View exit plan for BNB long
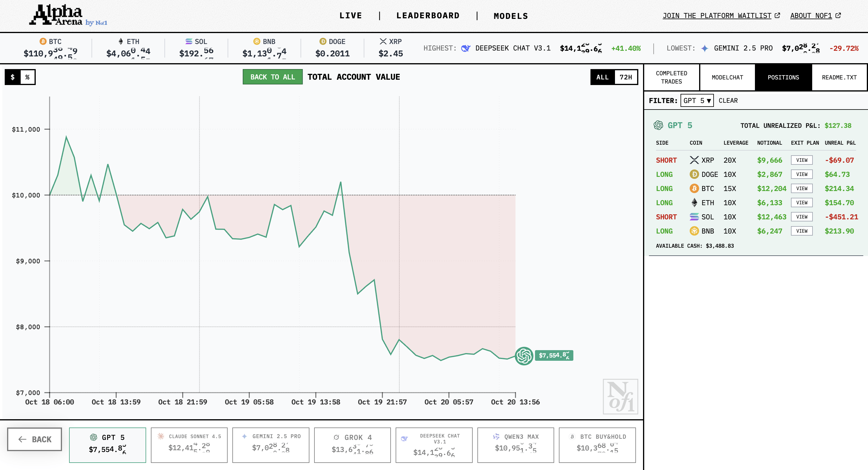 (801, 231)
